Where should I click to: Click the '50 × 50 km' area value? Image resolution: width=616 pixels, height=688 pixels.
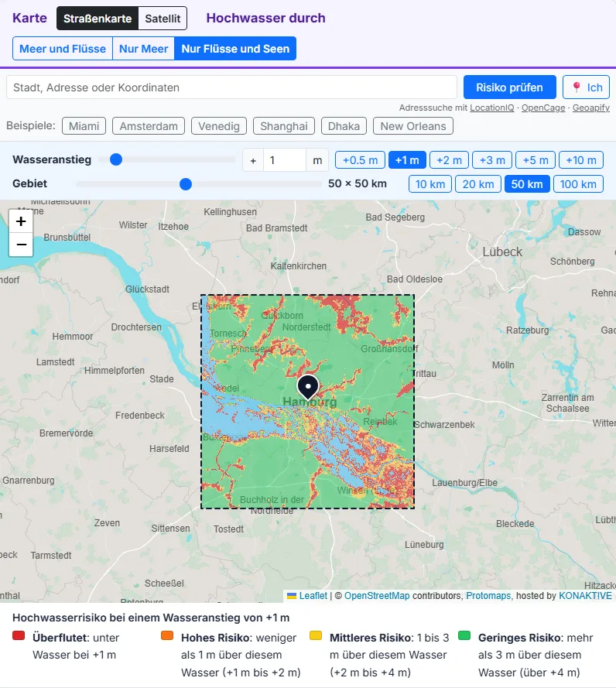(x=358, y=183)
